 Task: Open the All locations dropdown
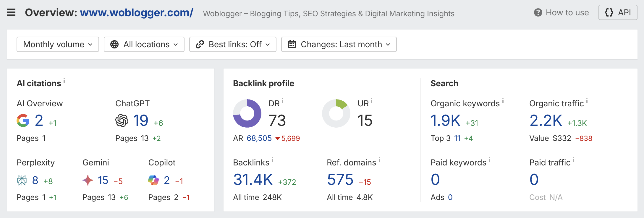click(144, 44)
